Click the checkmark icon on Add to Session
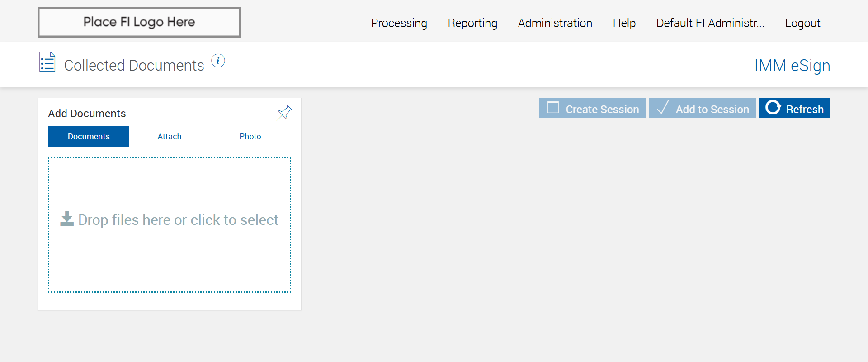 point(662,108)
